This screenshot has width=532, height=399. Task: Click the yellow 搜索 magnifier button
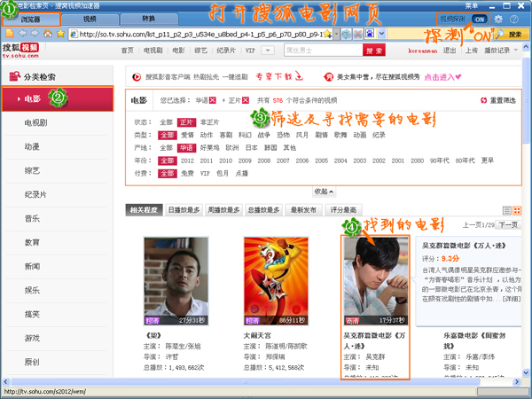(512, 34)
